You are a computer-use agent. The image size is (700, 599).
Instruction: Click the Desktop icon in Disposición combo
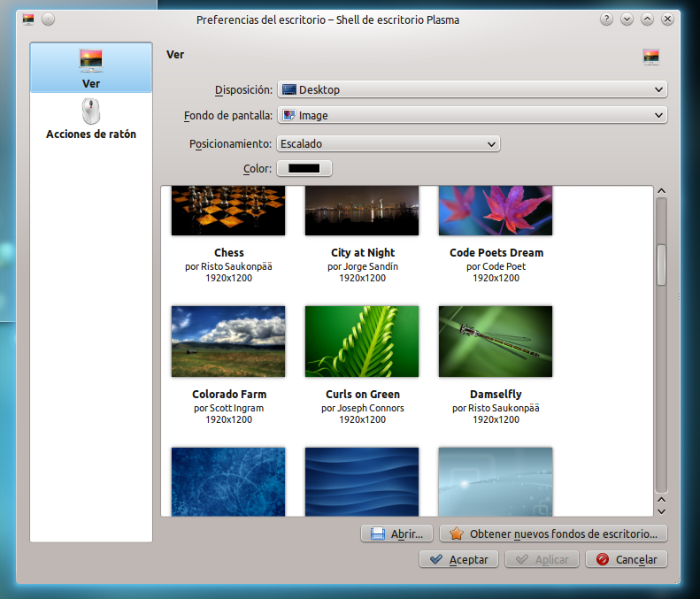289,89
